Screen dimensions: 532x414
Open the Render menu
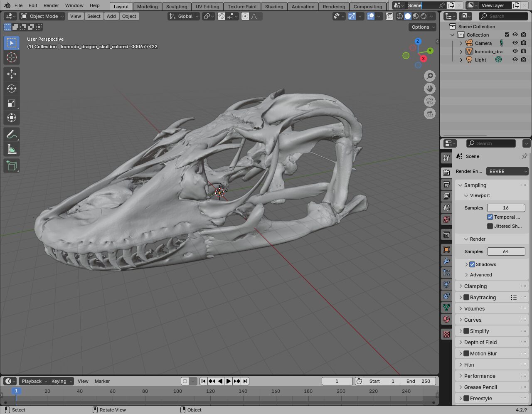[x=51, y=5]
